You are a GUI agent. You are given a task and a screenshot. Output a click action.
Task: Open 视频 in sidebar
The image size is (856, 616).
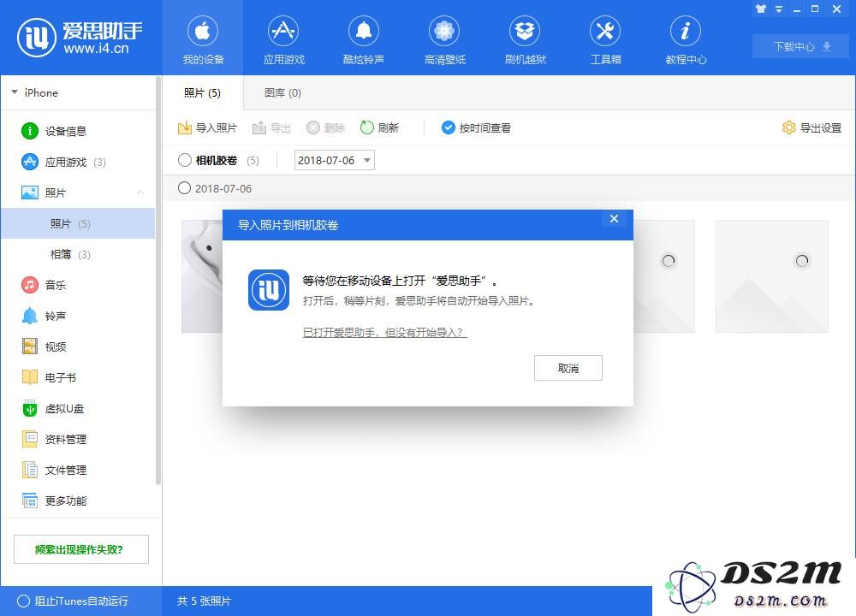pos(78,346)
